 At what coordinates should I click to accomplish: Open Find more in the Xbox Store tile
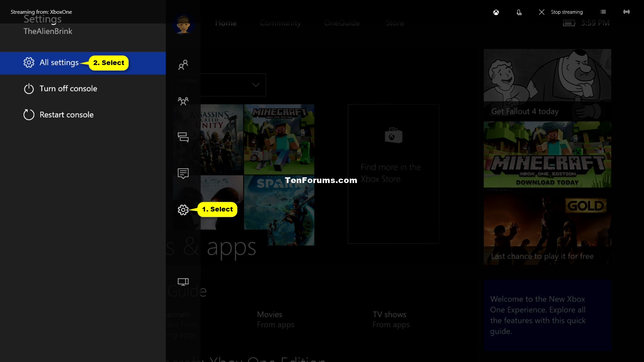pyautogui.click(x=393, y=174)
